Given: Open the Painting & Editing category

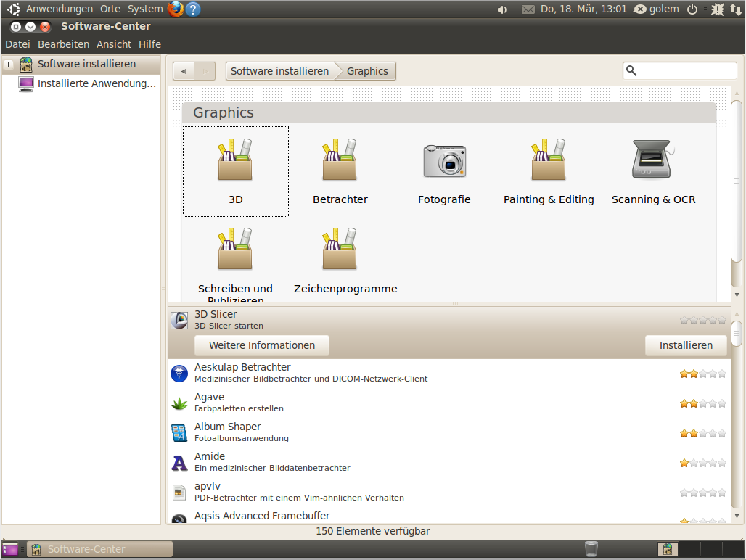Looking at the screenshot, I should point(549,160).
